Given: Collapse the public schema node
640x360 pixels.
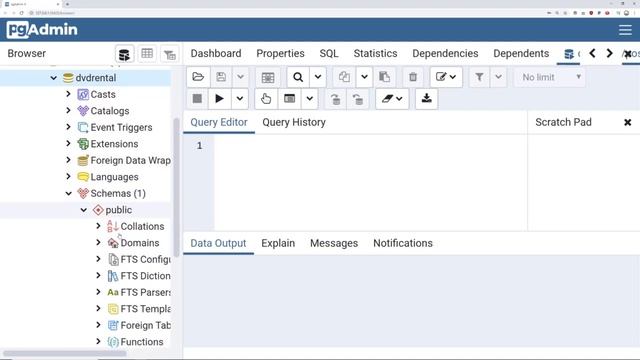Looking at the screenshot, I should pyautogui.click(x=84, y=210).
